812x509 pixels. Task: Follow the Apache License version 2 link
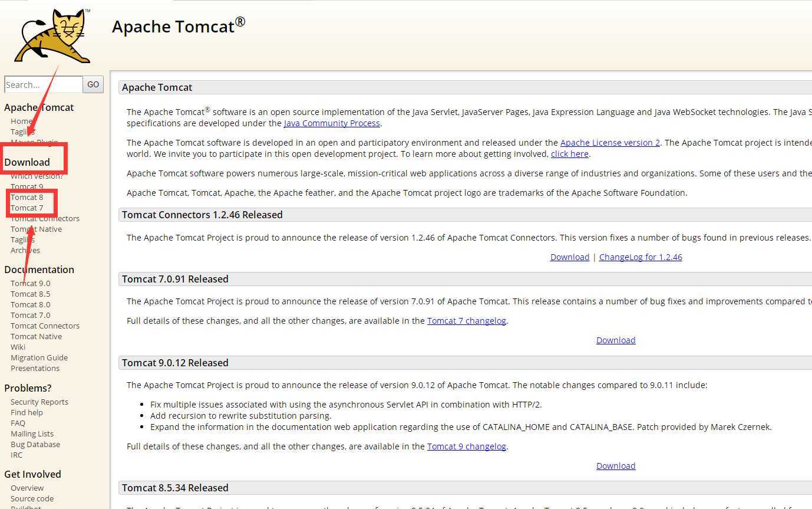pyautogui.click(x=610, y=143)
